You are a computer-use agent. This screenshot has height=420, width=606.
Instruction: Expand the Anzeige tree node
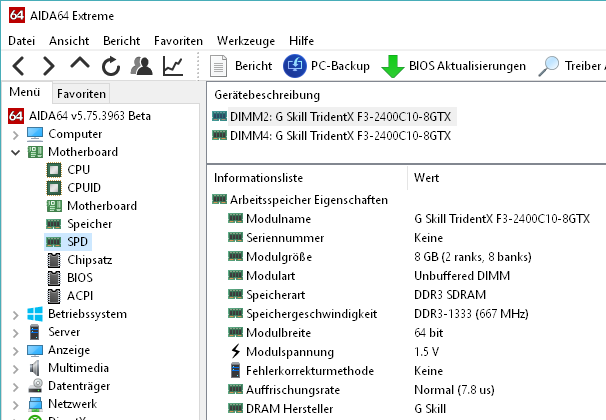15,351
